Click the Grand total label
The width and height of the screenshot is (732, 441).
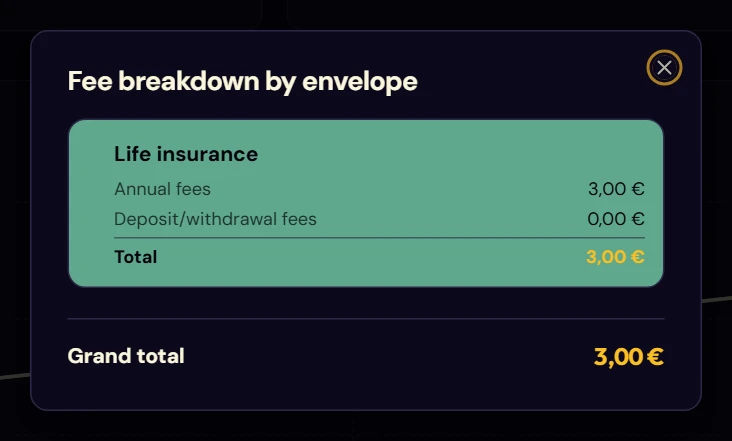[126, 356]
